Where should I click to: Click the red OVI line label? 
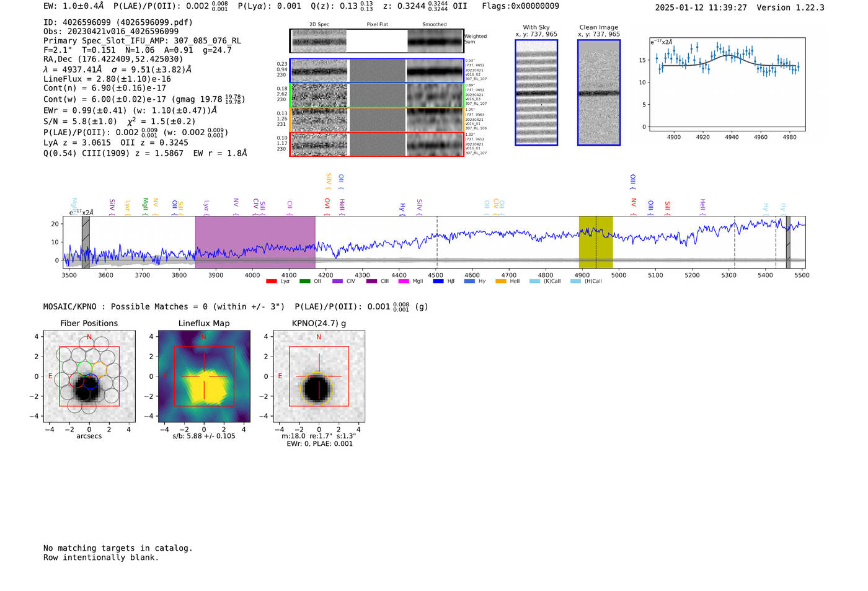(x=327, y=205)
